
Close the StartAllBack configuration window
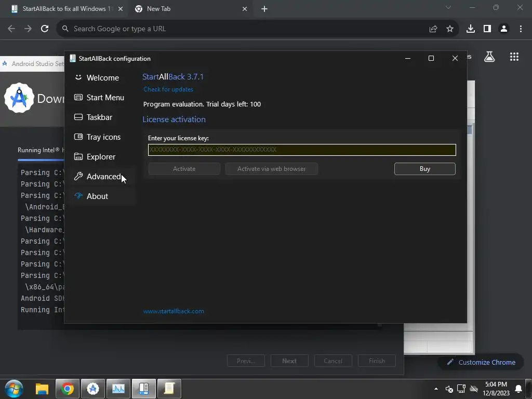tap(455, 58)
